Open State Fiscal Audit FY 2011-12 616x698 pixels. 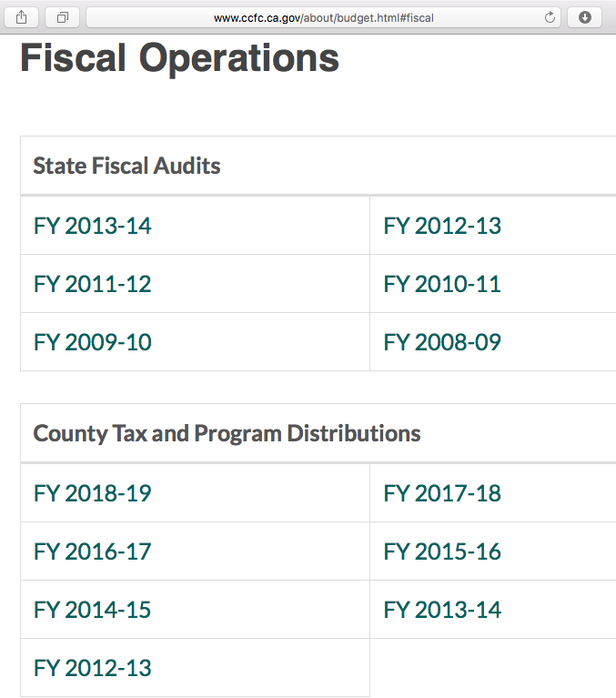93,284
